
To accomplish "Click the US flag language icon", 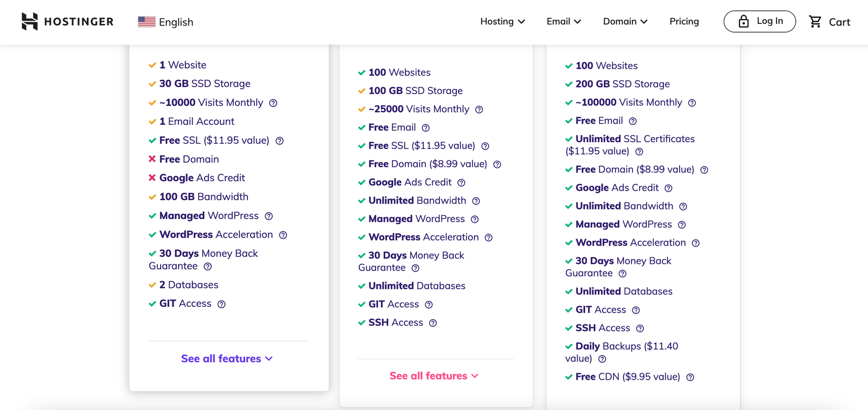I will (x=146, y=22).
